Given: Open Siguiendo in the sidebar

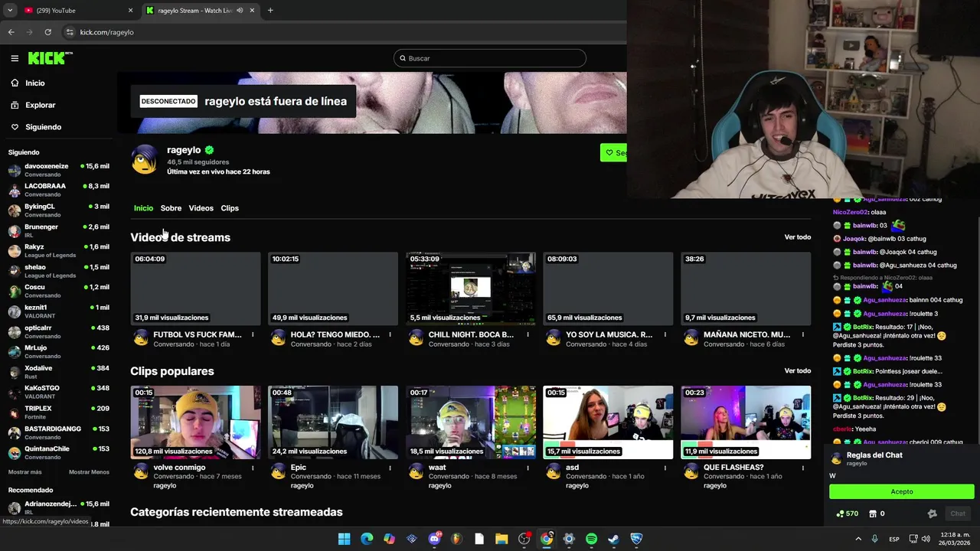Looking at the screenshot, I should (43, 127).
